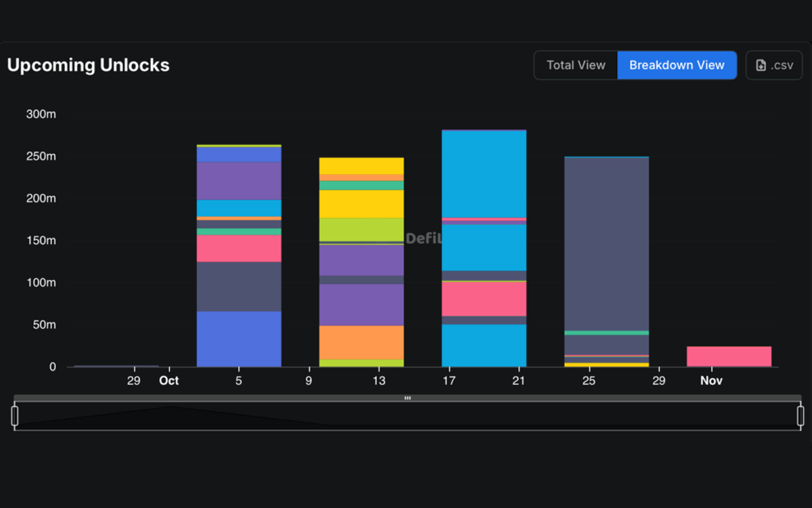The image size is (812, 508).
Task: Click green stripe in Oct 25 bar
Action: point(606,333)
